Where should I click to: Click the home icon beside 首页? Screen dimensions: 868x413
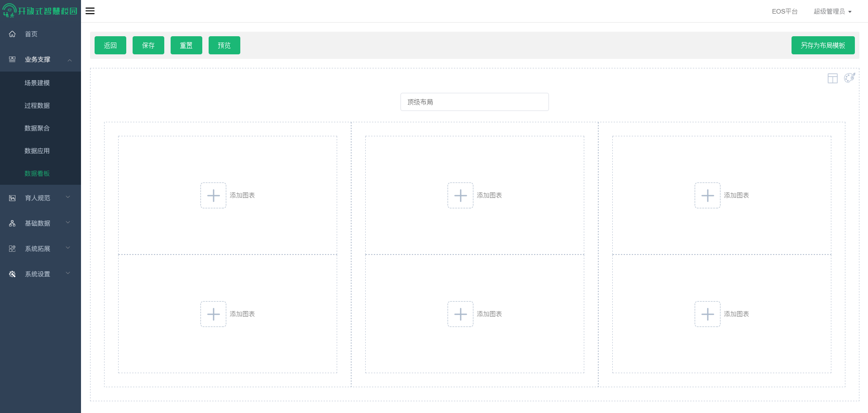[12, 34]
